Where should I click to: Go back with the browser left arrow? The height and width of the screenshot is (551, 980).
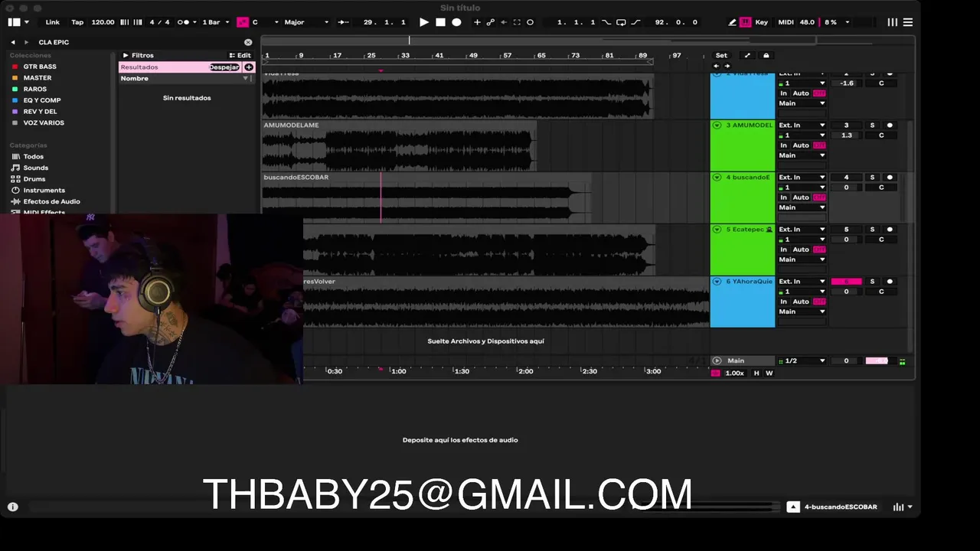[12, 42]
